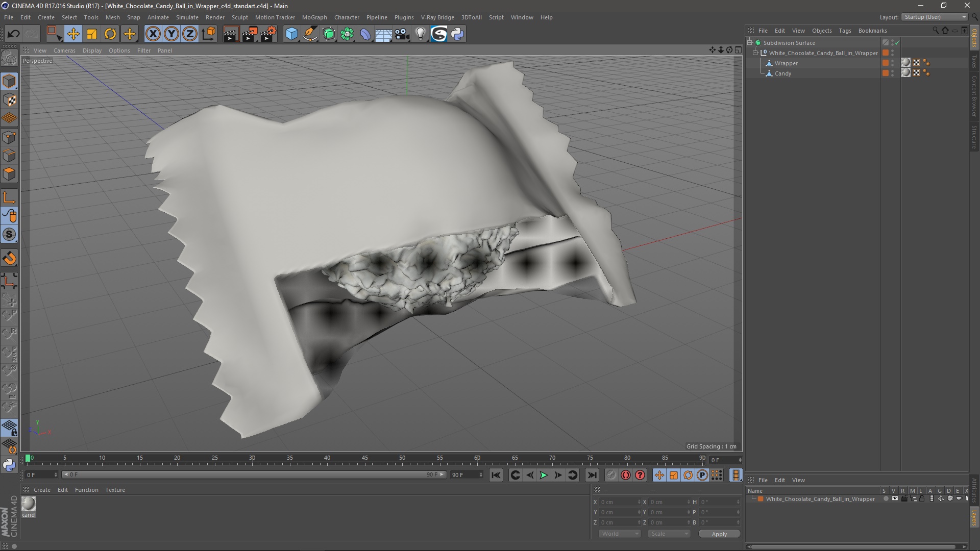980x551 pixels.
Task: Open the Light object icon
Action: point(420,34)
